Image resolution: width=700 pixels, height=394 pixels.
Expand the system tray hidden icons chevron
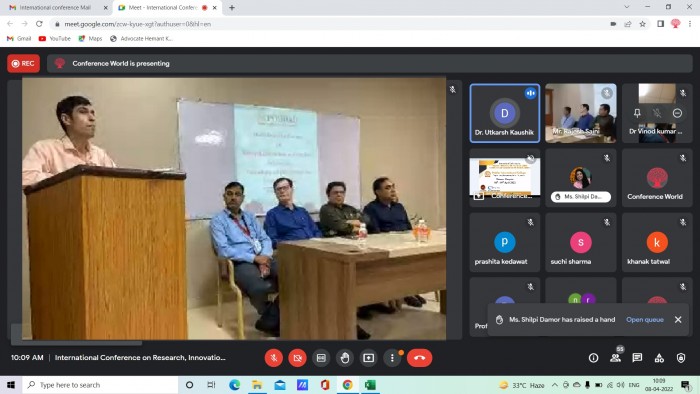pyautogui.click(x=554, y=385)
